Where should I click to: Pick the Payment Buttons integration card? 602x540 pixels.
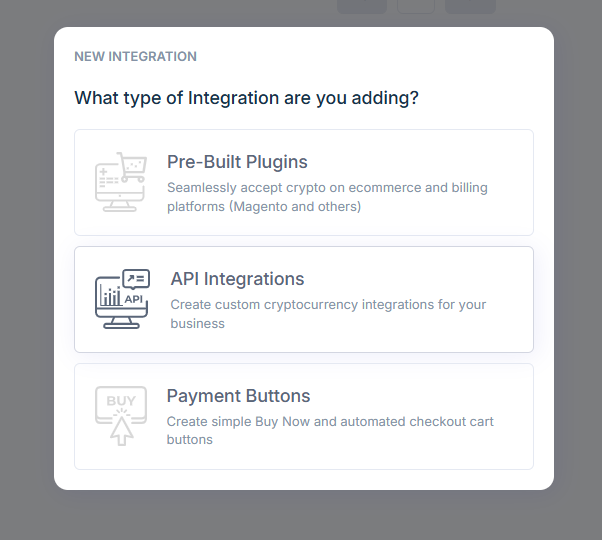click(x=304, y=416)
